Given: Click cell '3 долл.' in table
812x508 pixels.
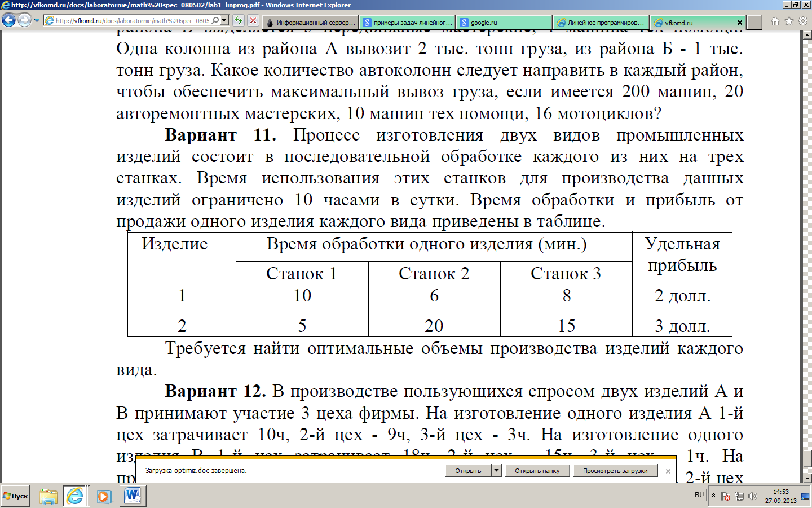Looking at the screenshot, I should (682, 326).
